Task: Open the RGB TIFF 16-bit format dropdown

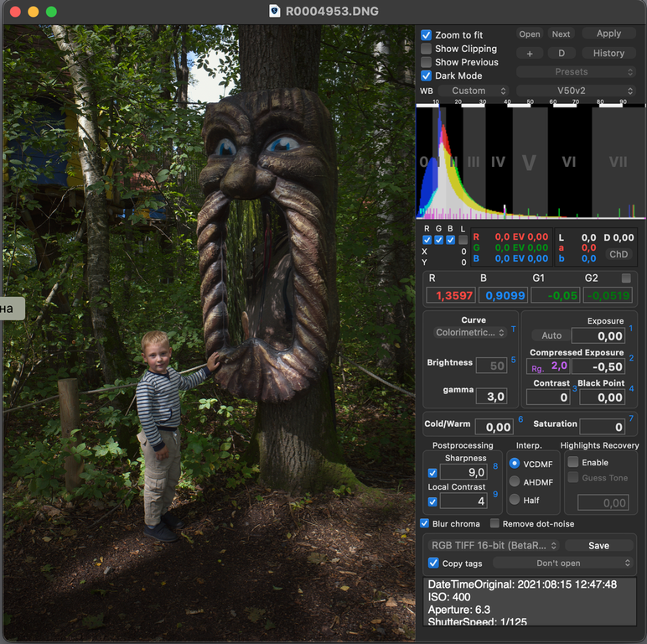Action: (493, 545)
